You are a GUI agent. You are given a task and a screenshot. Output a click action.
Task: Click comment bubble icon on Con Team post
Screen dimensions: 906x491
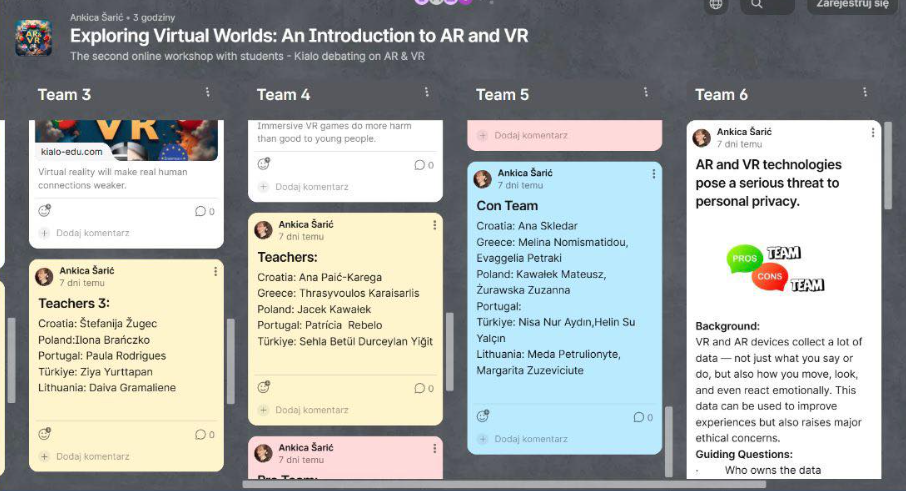(642, 417)
